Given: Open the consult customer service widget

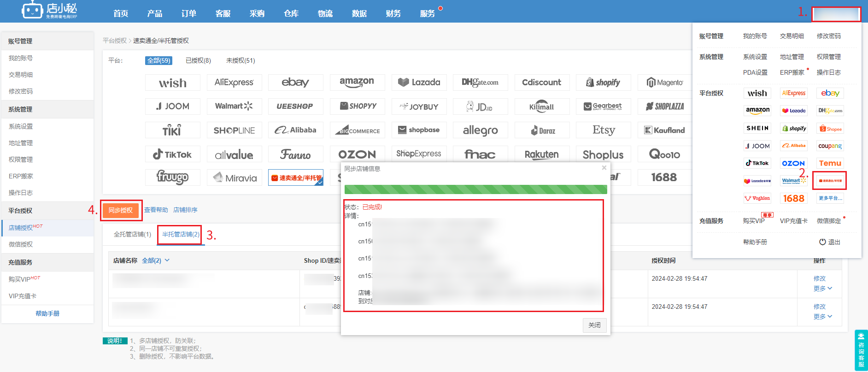Looking at the screenshot, I should point(861,350).
